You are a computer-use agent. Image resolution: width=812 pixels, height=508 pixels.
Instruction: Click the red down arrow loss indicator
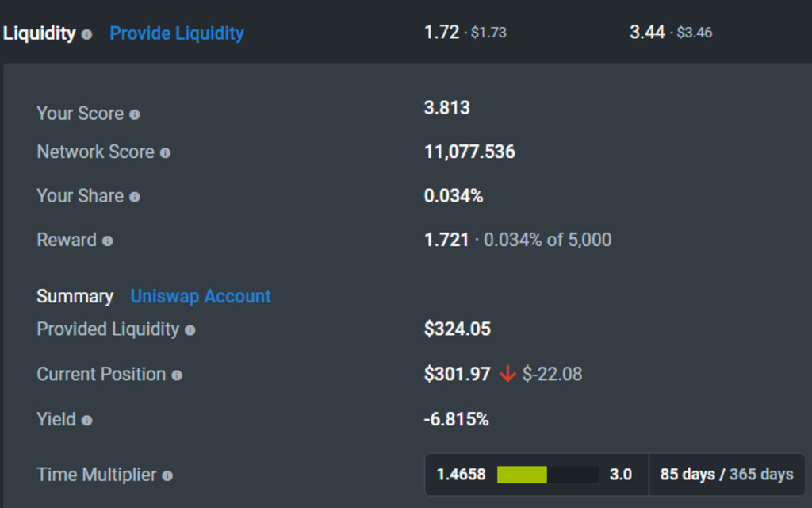coord(508,374)
